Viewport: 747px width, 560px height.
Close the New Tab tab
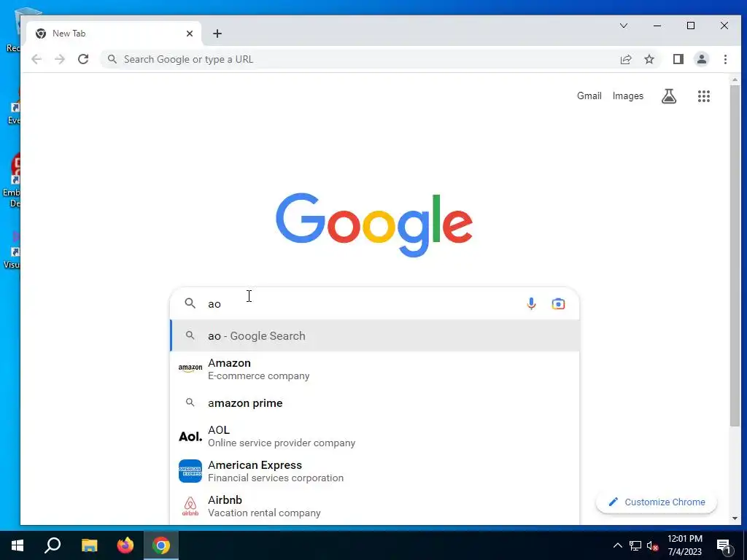[190, 34]
